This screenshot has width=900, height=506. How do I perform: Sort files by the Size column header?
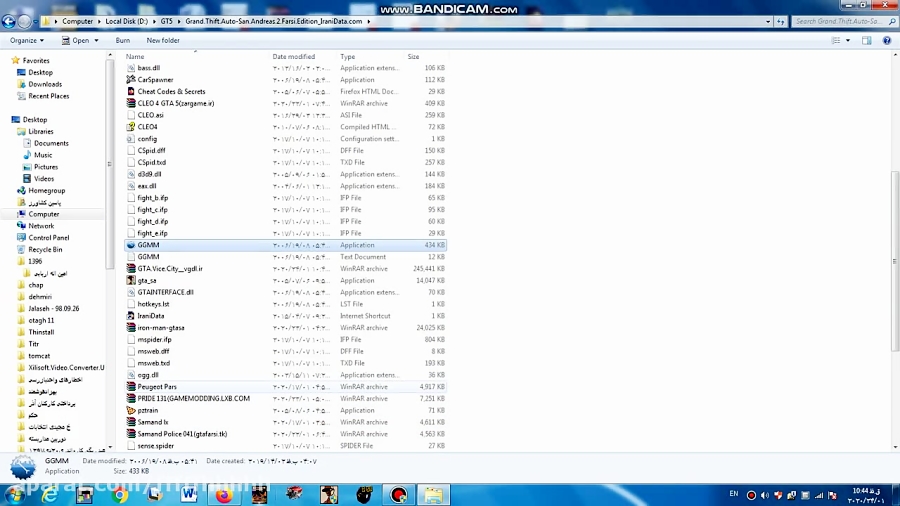pyautogui.click(x=413, y=57)
